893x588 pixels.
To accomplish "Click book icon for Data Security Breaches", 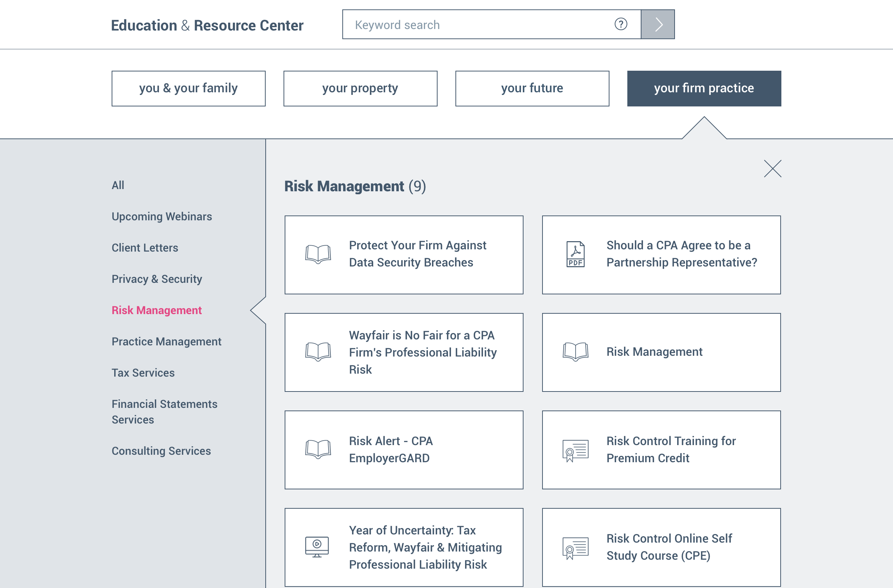I will (318, 254).
